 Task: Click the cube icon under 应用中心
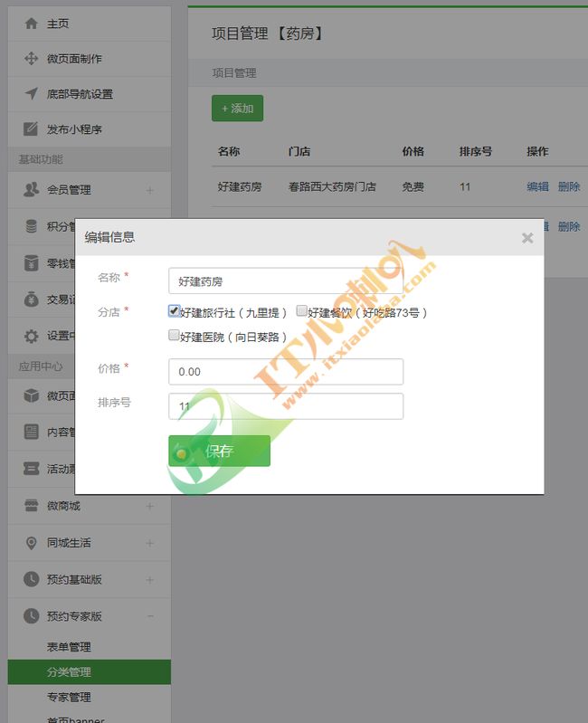(32, 395)
